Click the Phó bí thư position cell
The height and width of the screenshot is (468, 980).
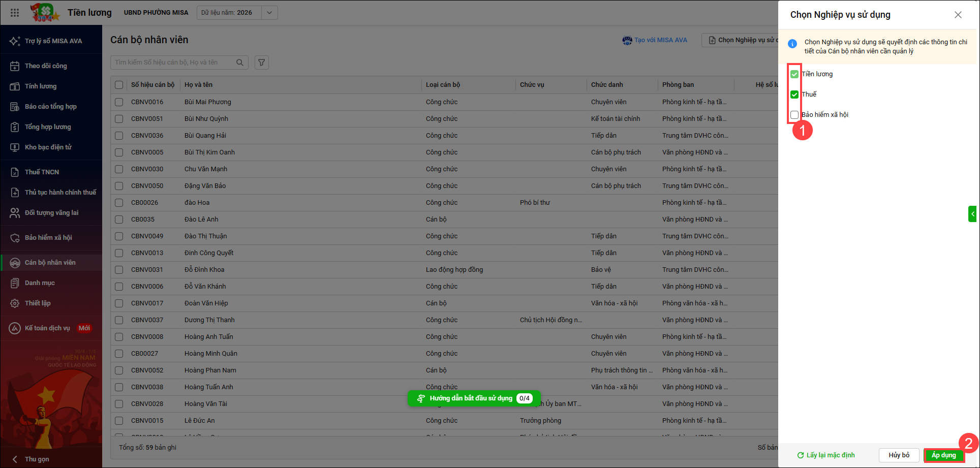535,203
